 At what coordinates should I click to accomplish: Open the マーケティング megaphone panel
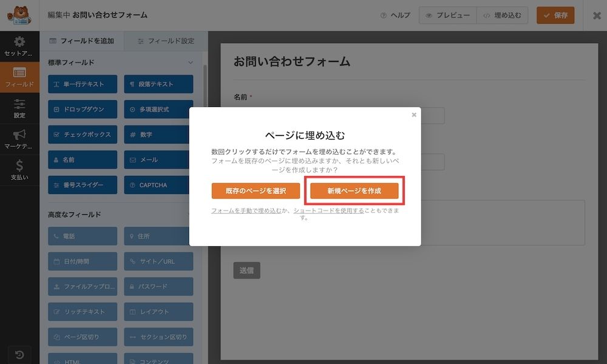(x=19, y=140)
